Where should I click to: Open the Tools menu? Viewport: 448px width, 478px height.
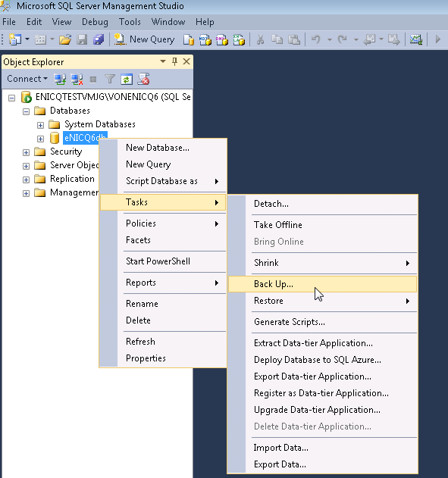[130, 22]
